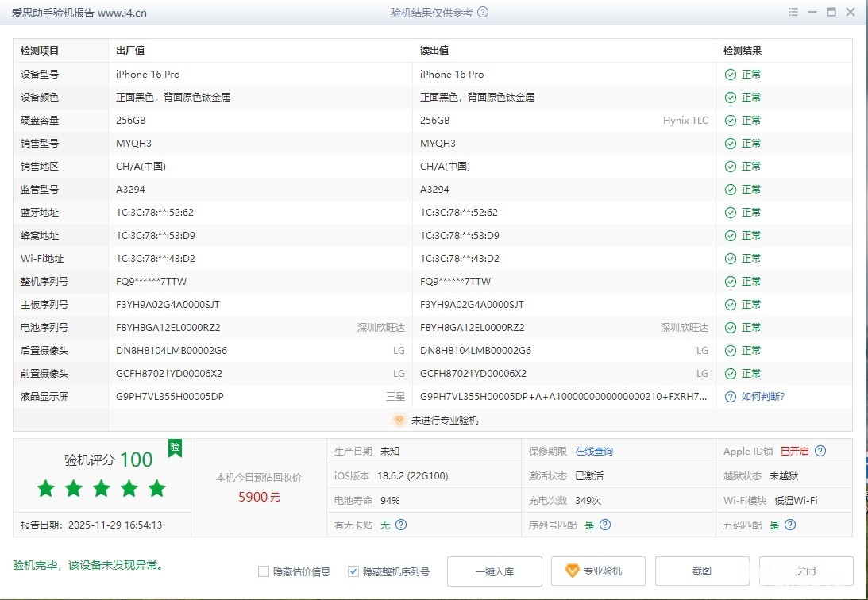Viewport: 868px width, 600px height.
Task: Click green 验 badge on score panel
Action: pyautogui.click(x=175, y=448)
